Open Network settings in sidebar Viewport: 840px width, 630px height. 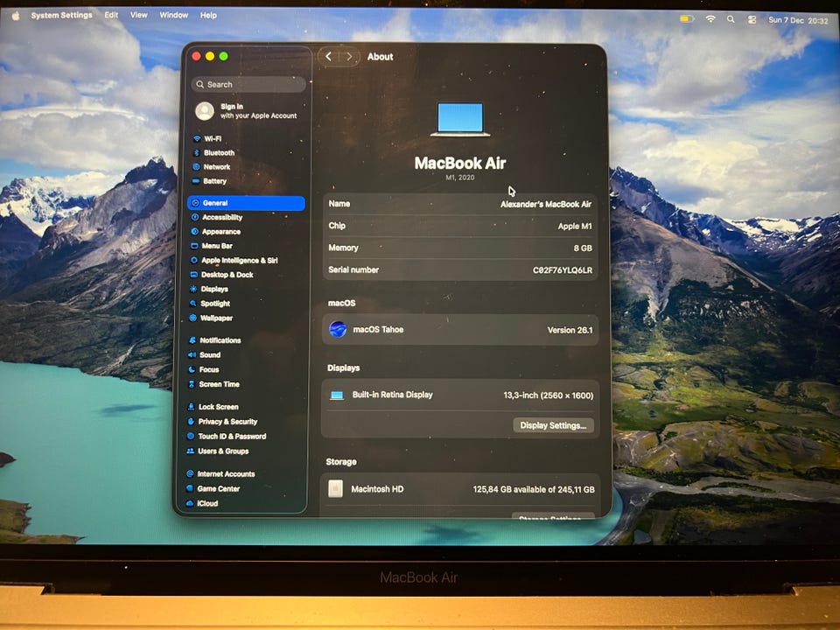pyautogui.click(x=211, y=167)
